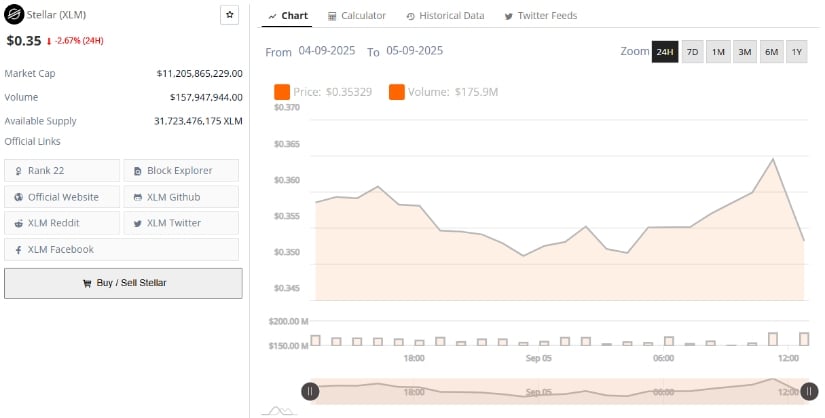
Task: Click the -2.67% (24H) change text
Action: (x=79, y=41)
